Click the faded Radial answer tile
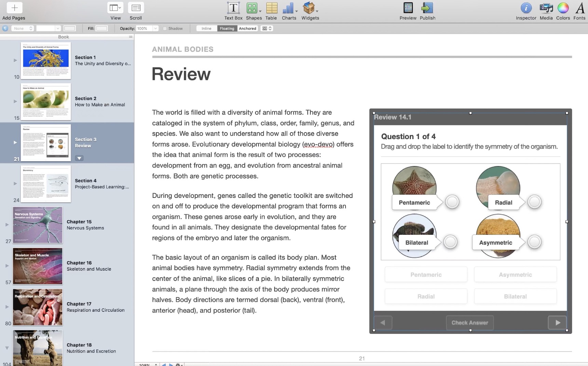Screen dimensions: 588x366 coord(426,296)
